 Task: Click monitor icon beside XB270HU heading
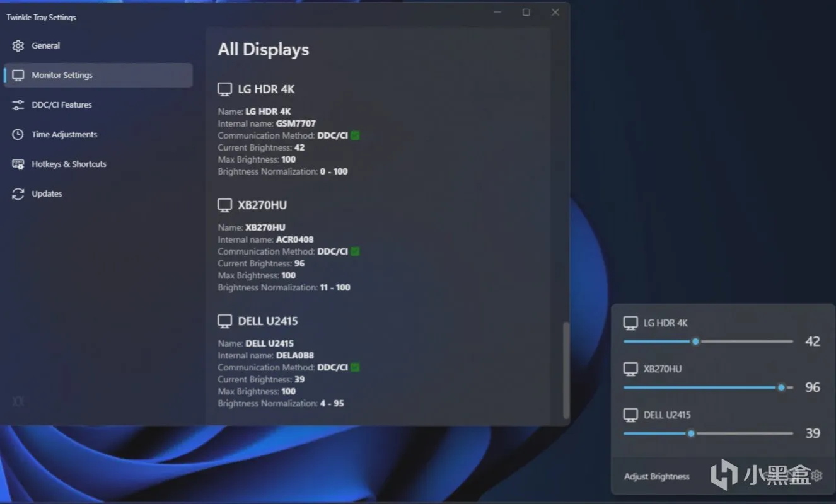(x=225, y=205)
